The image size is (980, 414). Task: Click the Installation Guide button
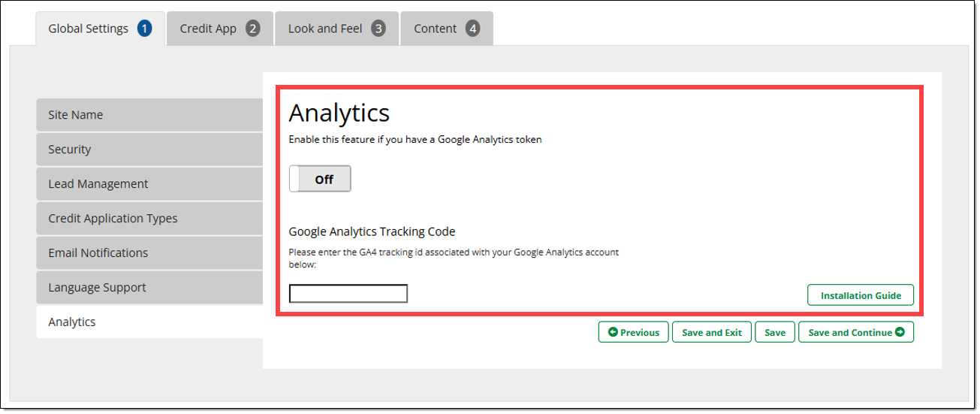861,295
